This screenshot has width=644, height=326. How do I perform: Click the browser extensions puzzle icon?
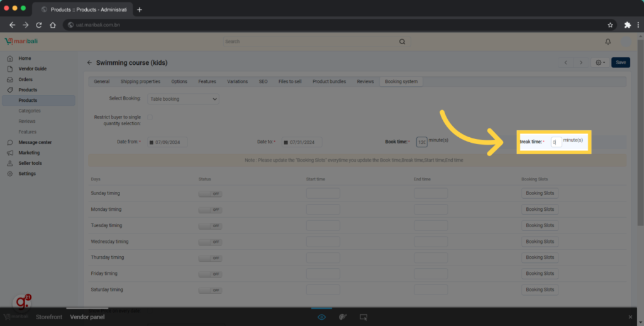point(627,25)
